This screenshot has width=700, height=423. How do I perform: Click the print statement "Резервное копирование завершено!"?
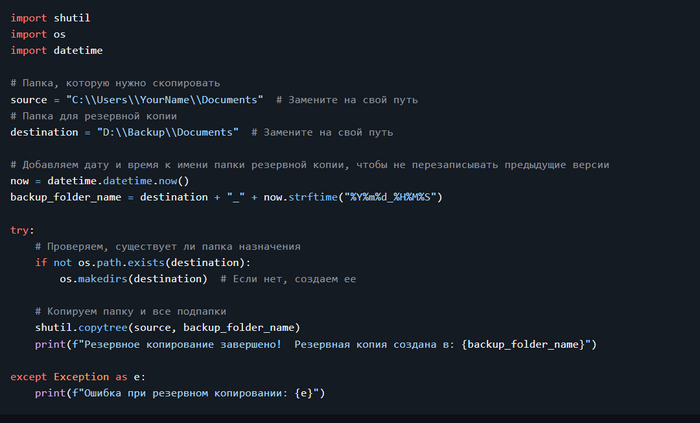[315, 344]
